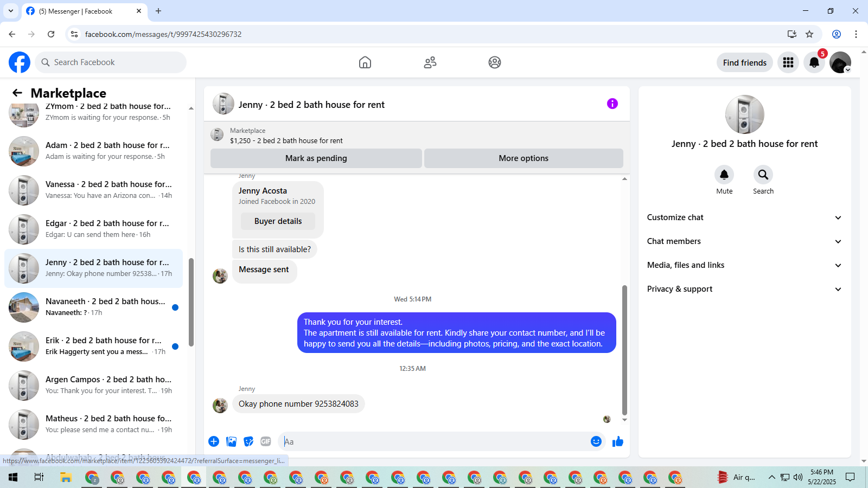
Task: Expand Privacy & support section
Action: [x=744, y=289]
